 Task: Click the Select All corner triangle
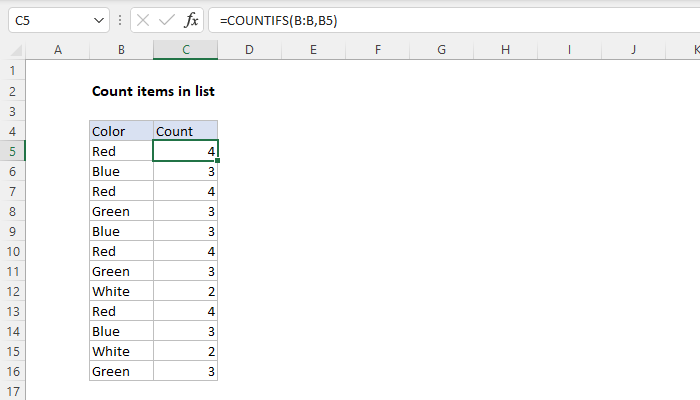[16, 50]
